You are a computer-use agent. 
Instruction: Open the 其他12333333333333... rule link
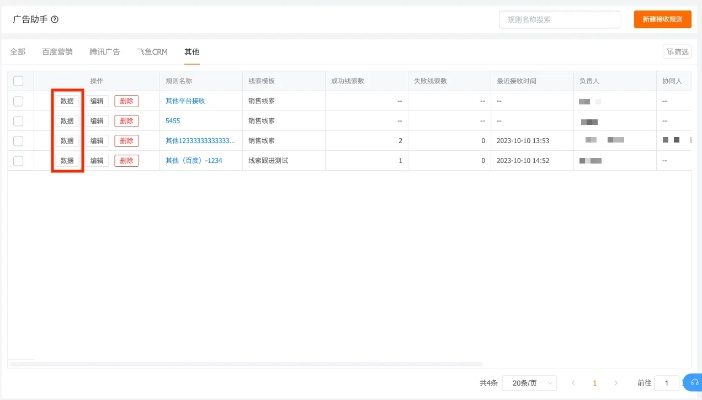coord(200,141)
